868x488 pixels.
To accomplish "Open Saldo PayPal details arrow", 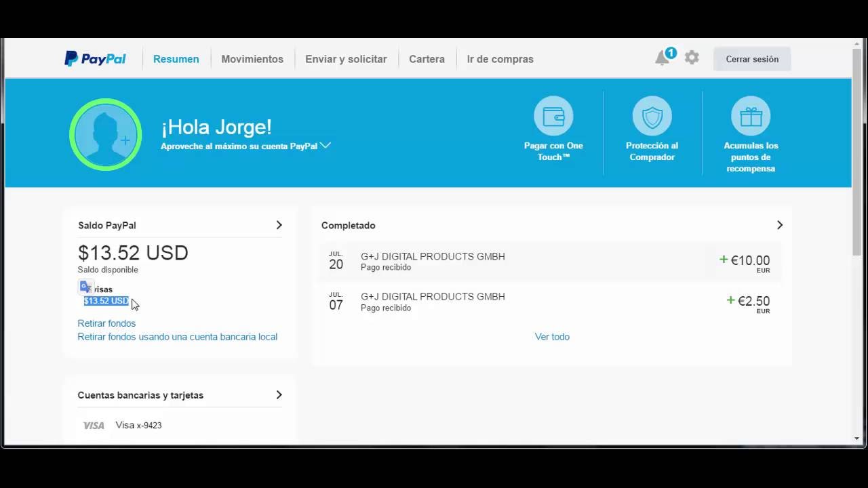I will pyautogui.click(x=279, y=225).
